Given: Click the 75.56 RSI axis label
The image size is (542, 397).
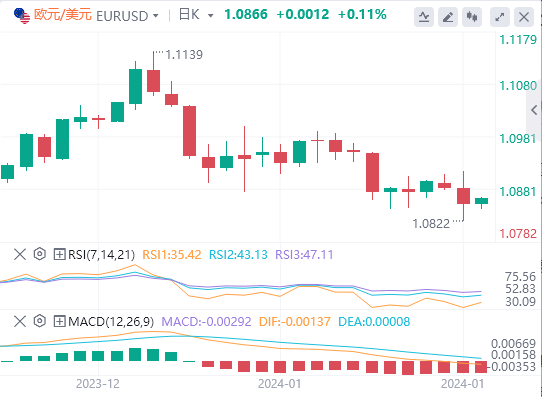Looking at the screenshot, I should pyautogui.click(x=520, y=276).
